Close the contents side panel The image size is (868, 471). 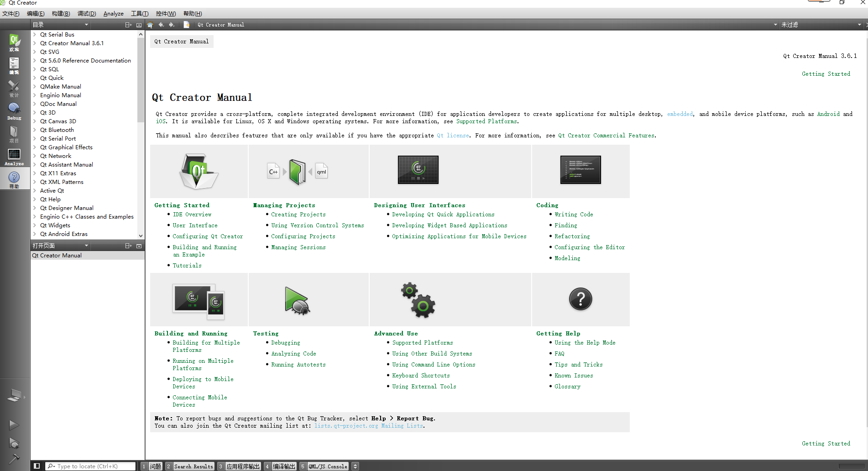point(139,25)
